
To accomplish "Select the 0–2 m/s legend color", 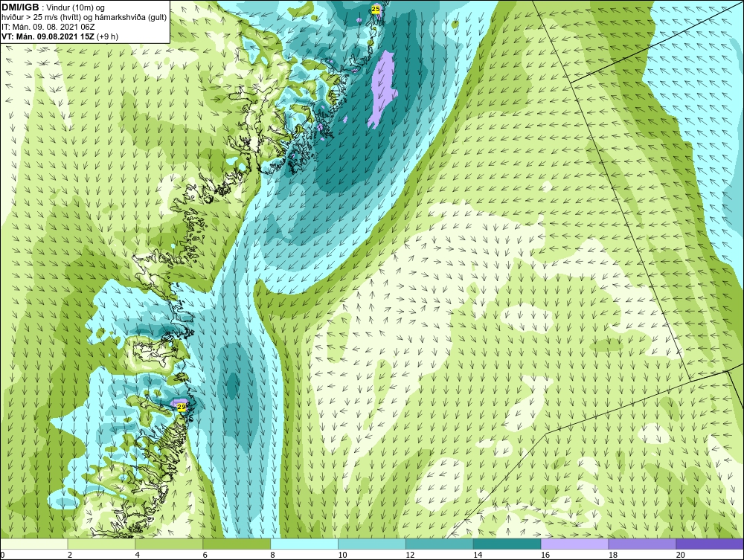I will click(x=34, y=544).
